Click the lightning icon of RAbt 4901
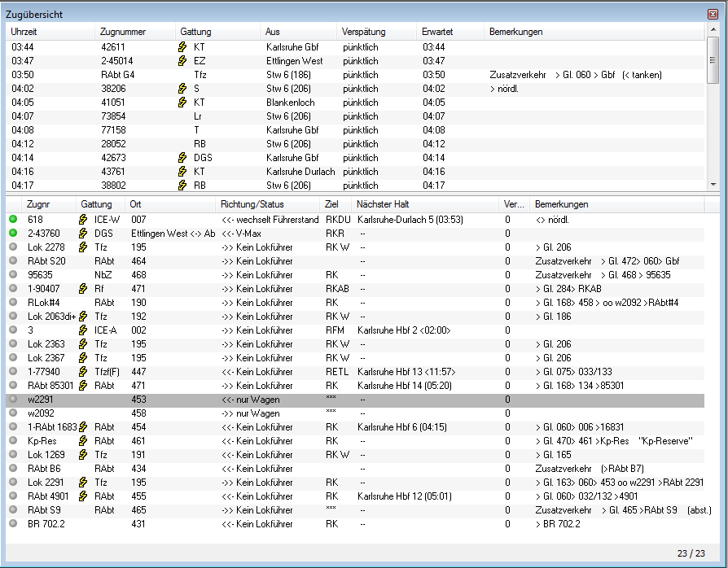Image resolution: width=728 pixels, height=568 pixels. (x=83, y=496)
